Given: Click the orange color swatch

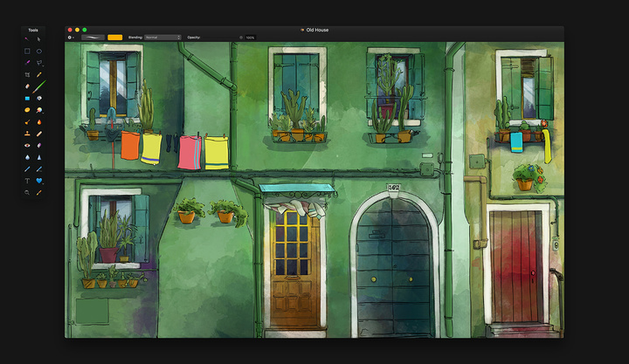Looking at the screenshot, I should tap(114, 38).
